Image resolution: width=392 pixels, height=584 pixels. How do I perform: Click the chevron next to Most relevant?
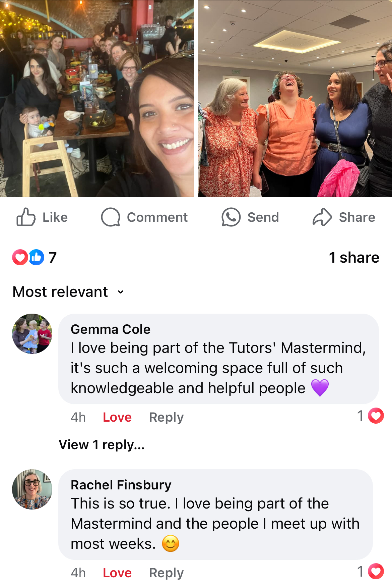click(x=121, y=292)
